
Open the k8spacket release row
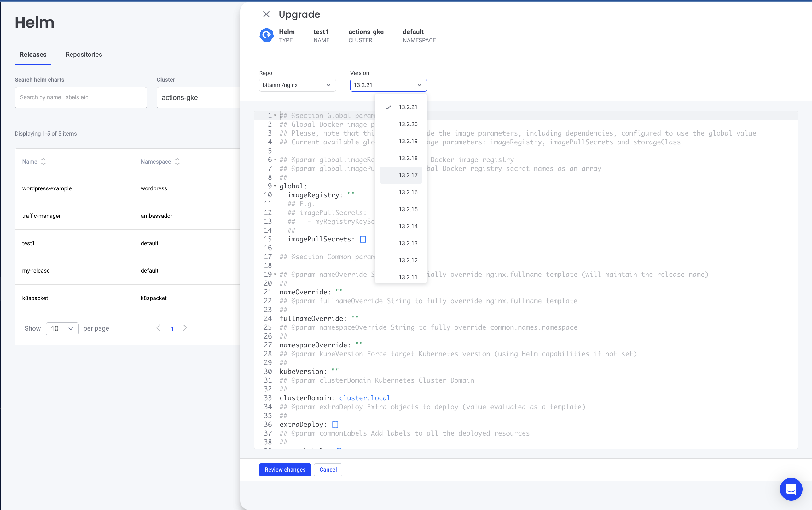click(x=127, y=298)
